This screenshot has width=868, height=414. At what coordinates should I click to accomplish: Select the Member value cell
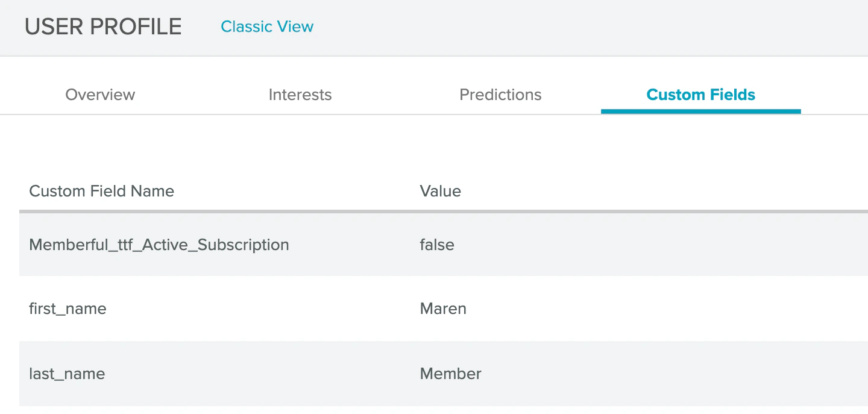[450, 374]
